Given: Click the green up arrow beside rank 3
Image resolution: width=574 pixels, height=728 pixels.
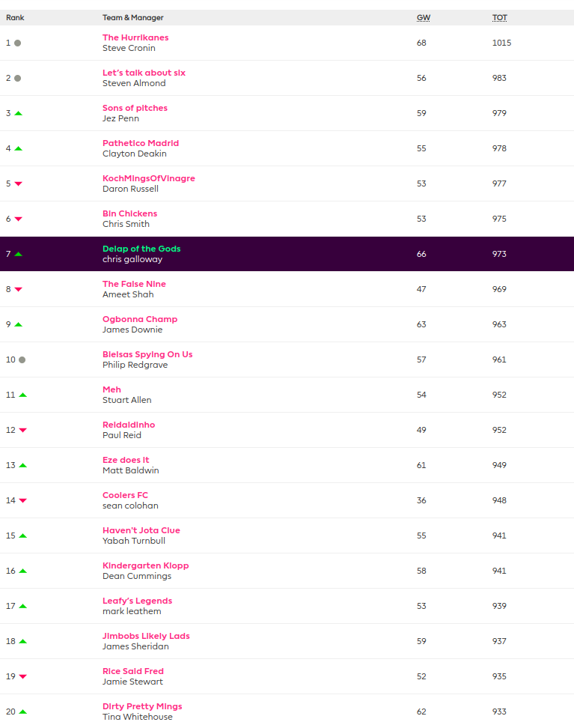Looking at the screenshot, I should [18, 113].
